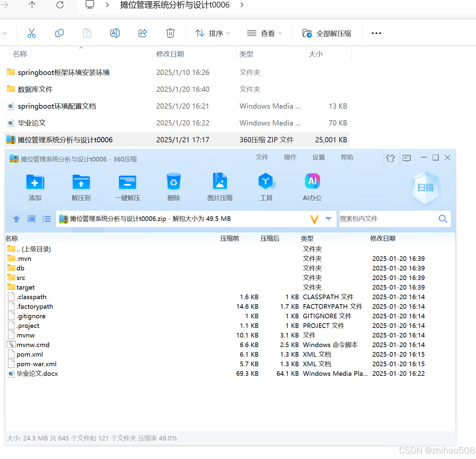
Task: Click the 添加 add icon in 360压缩
Action: [x=35, y=187]
